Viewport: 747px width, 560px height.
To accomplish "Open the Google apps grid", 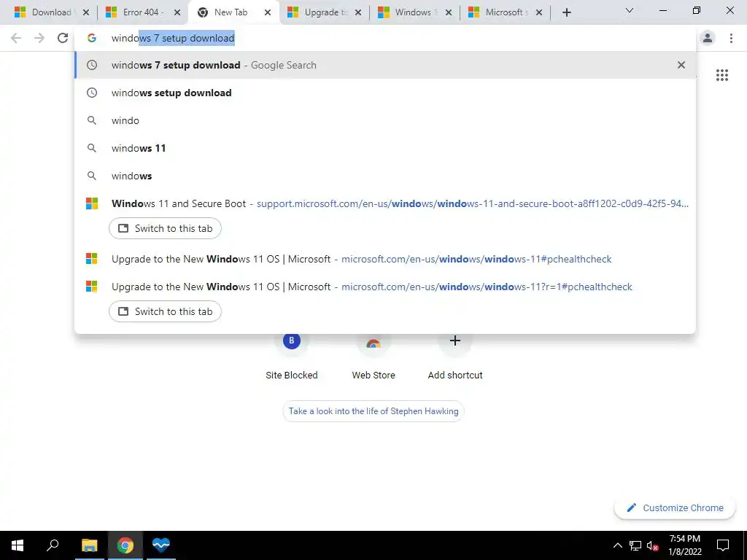I will tap(721, 75).
